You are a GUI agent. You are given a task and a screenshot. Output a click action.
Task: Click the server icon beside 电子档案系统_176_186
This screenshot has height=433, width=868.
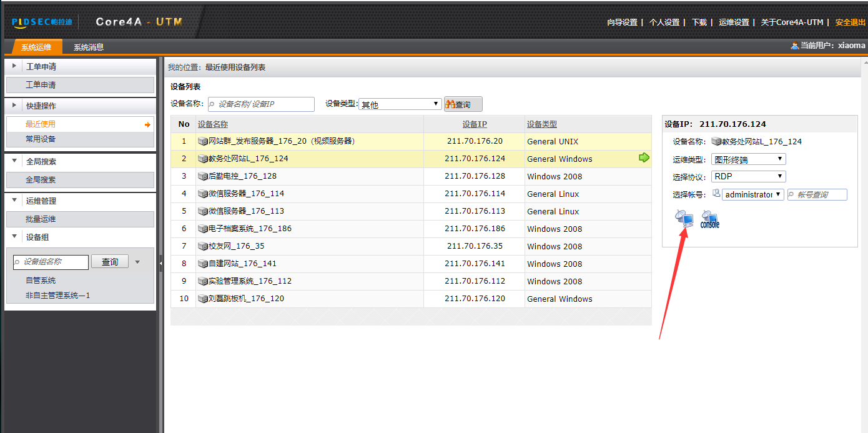(x=203, y=229)
